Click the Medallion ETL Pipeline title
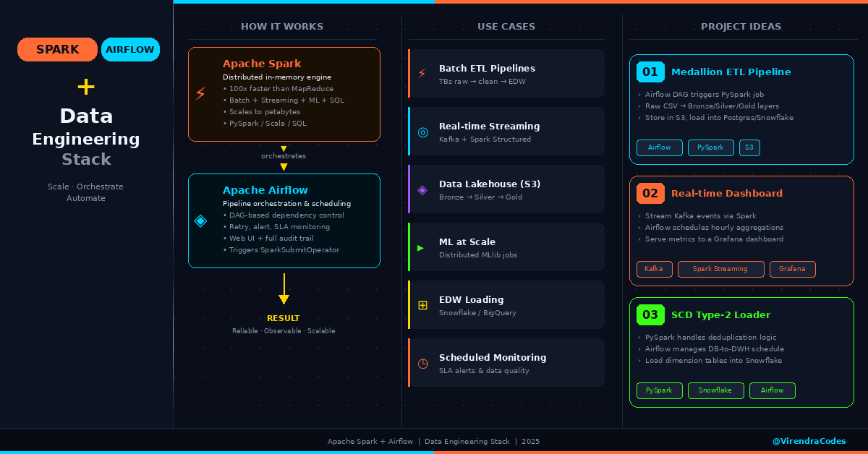868x454 pixels. click(x=731, y=72)
